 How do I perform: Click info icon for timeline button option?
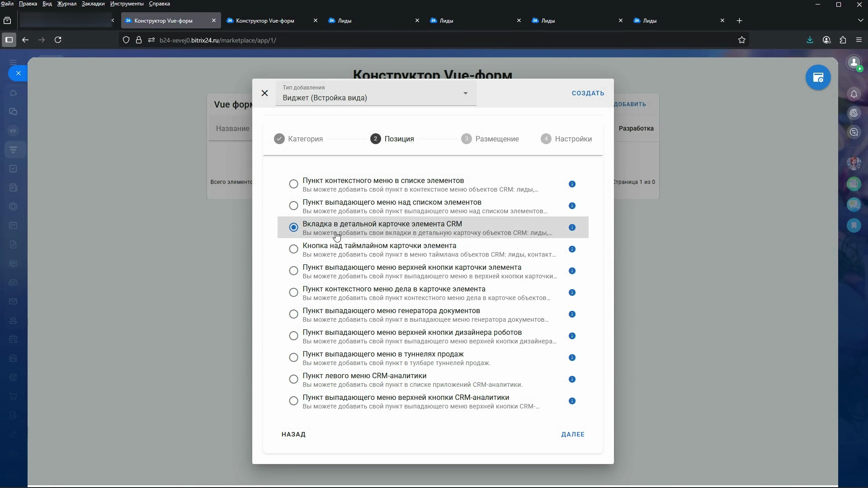572,249
